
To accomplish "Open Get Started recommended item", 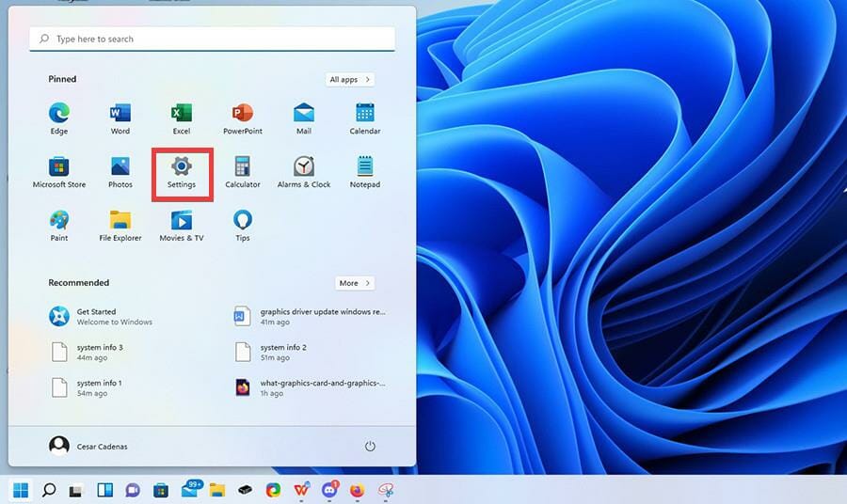I will [102, 316].
